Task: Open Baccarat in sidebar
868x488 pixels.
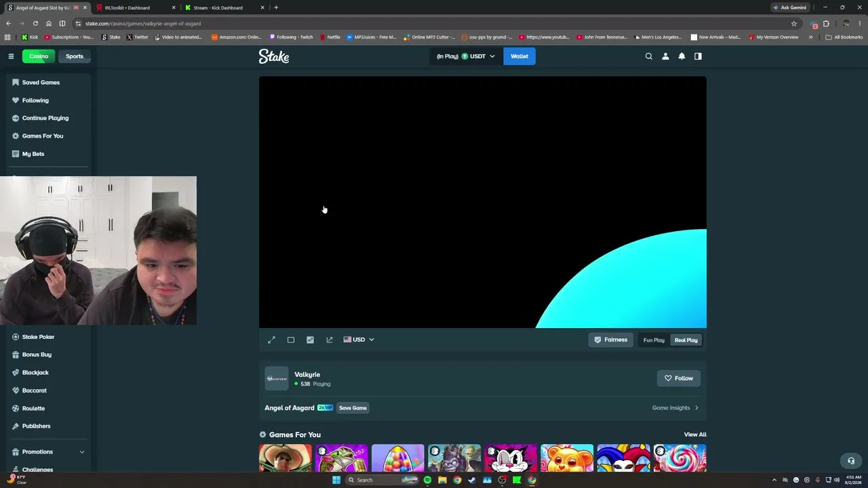Action: [35, 390]
